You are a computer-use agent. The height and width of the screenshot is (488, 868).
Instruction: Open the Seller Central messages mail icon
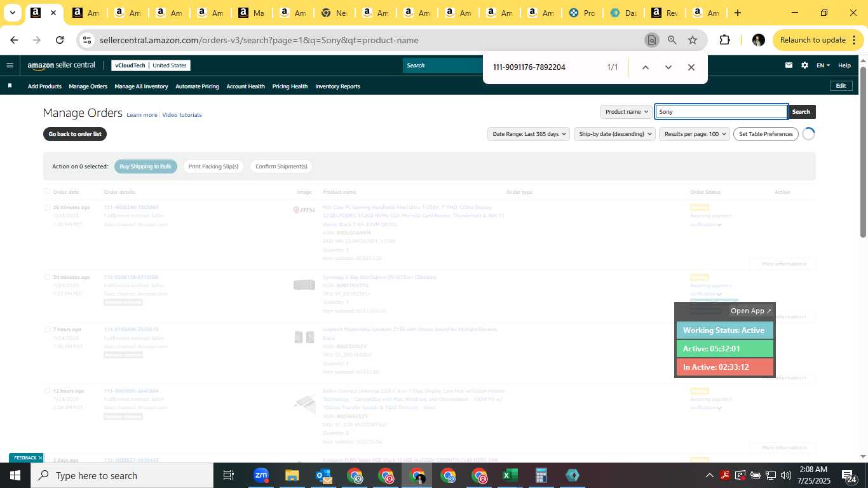(x=789, y=65)
